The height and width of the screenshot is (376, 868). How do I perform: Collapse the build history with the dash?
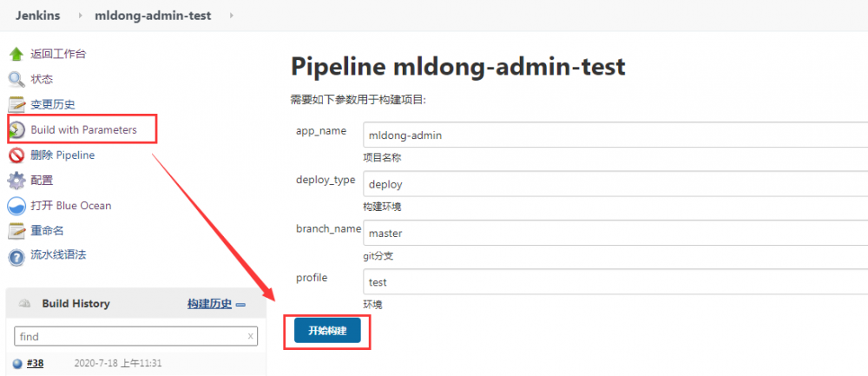pyautogui.click(x=241, y=304)
